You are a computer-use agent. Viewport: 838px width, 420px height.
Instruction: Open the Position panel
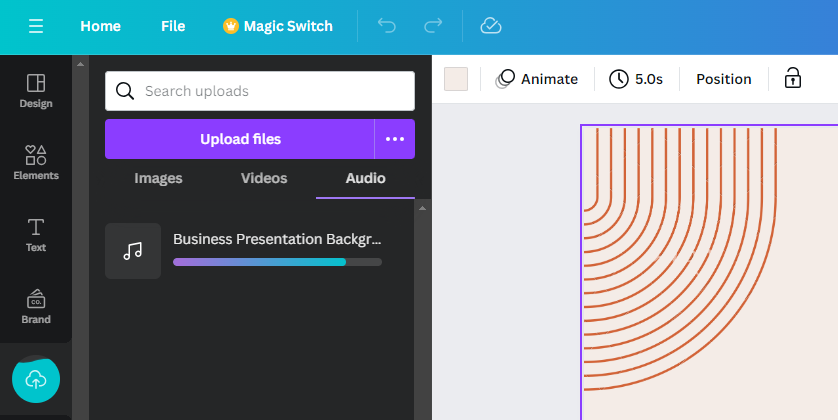pyautogui.click(x=724, y=79)
